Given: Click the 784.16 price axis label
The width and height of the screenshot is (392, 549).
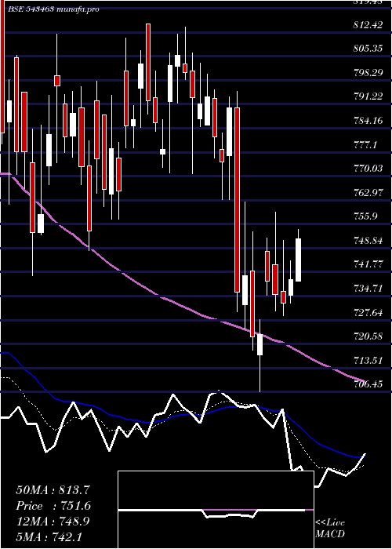Looking at the screenshot, I should [x=368, y=121].
